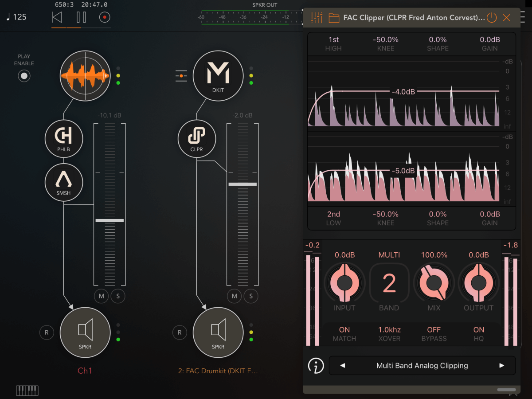This screenshot has width=532, height=399.
Task: Select the -5.0dB low band threshold line
Action: tap(403, 171)
